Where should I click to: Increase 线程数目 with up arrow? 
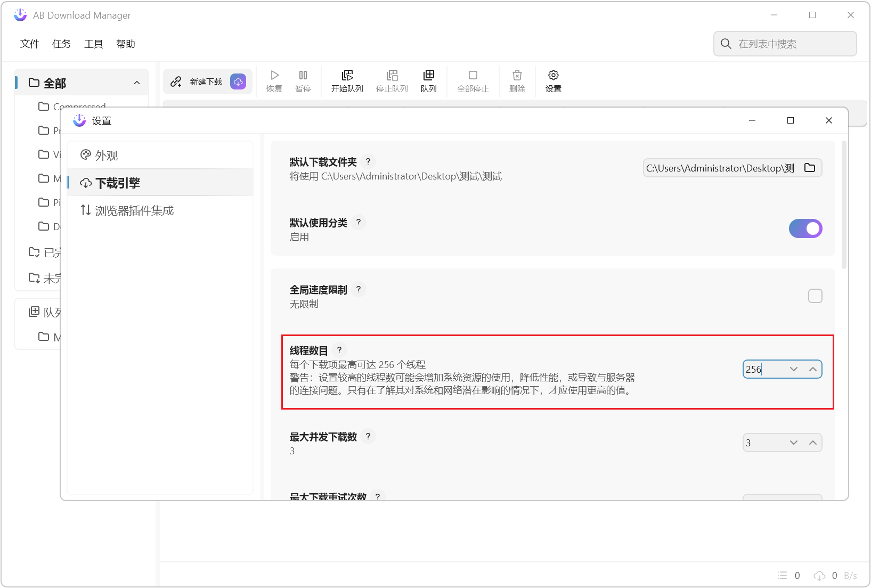coord(813,369)
